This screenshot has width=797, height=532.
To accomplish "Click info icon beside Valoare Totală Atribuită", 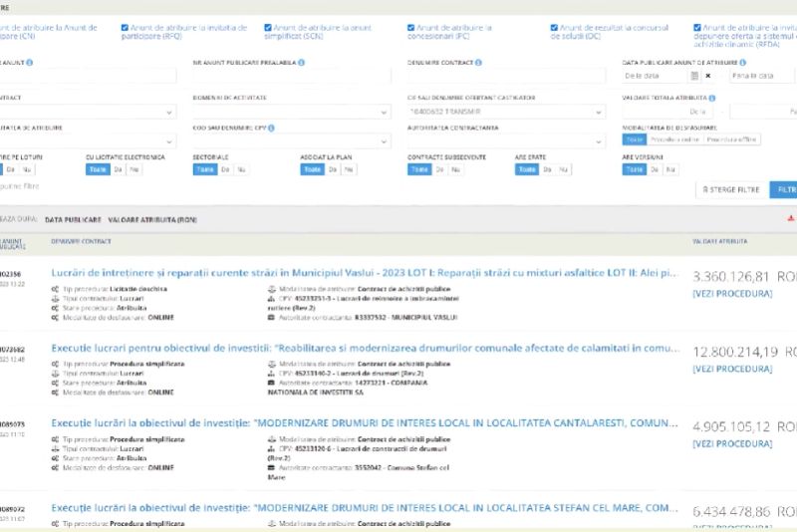I will pos(711,98).
